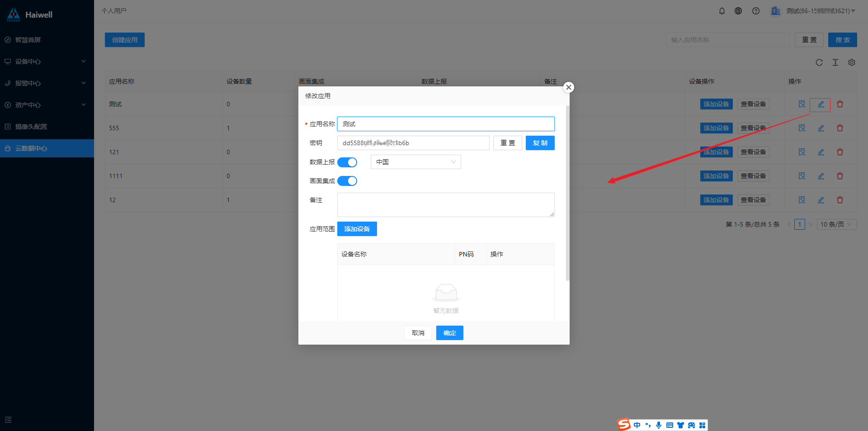Click the view detail icon for row 555

[802, 128]
